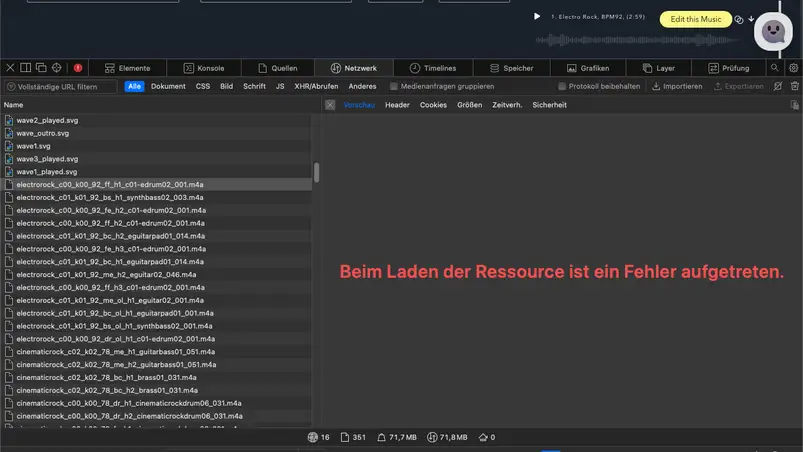
Task: Check Protokoll beibehalten
Action: click(x=562, y=87)
